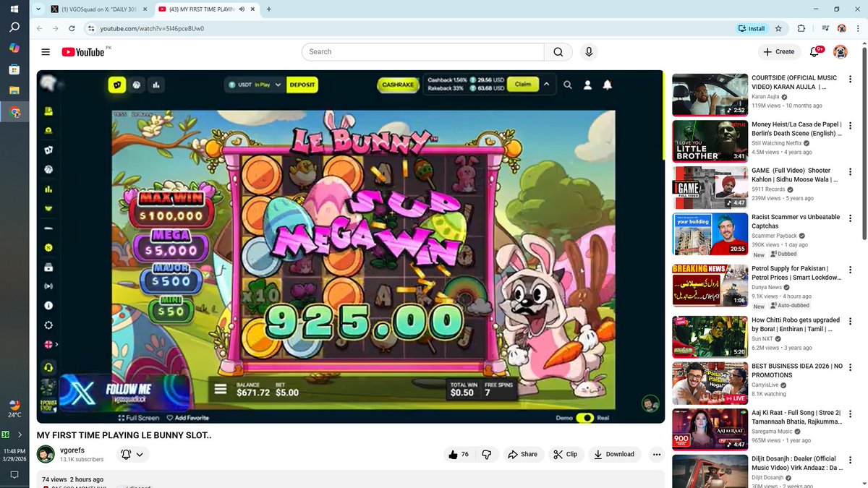Show hidden taskbar icons chevron
The width and height of the screenshot is (868, 488).
20,435
